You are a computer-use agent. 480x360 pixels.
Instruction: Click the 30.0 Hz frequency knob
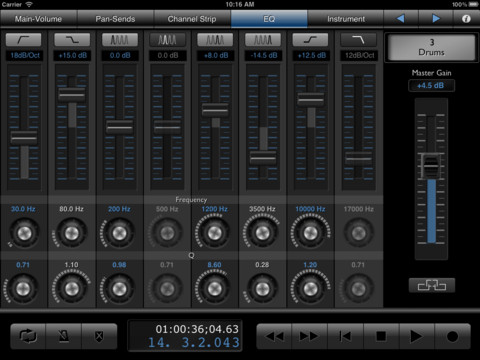click(24, 233)
